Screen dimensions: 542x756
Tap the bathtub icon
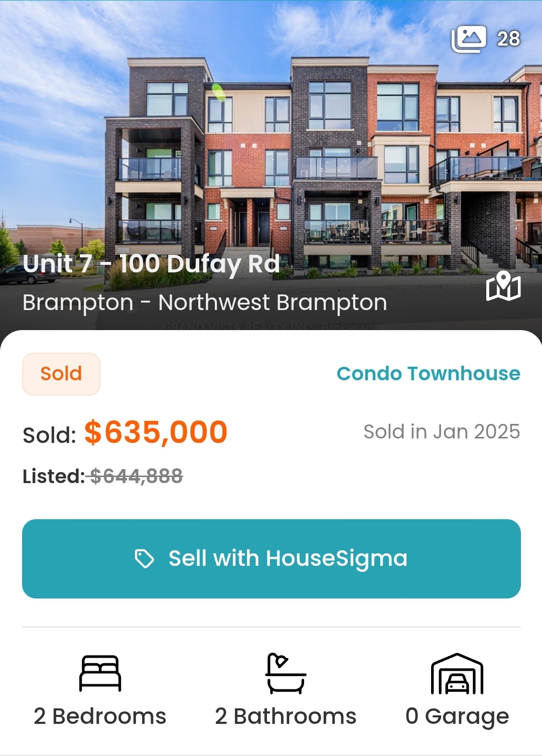[x=286, y=673]
